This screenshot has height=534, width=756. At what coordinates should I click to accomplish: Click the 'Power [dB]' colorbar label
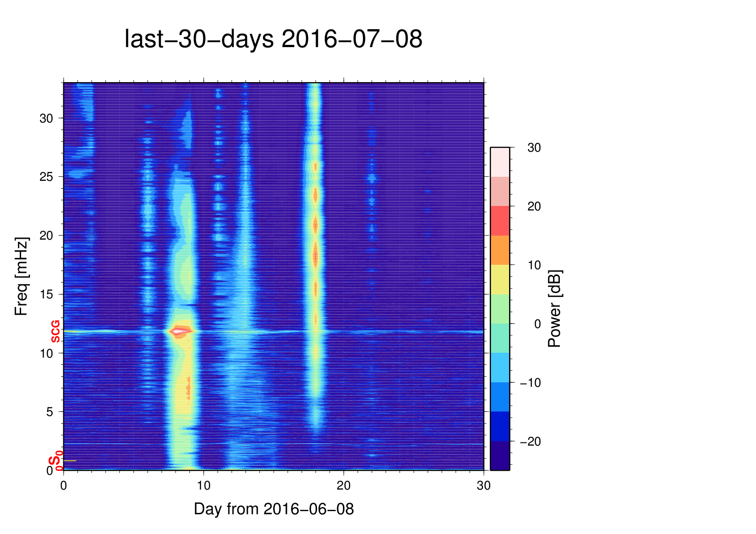(555, 308)
